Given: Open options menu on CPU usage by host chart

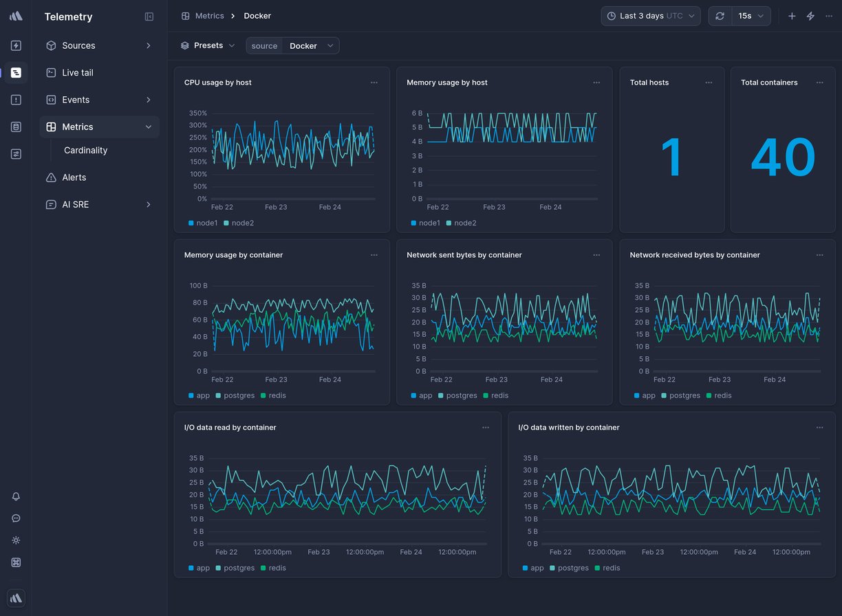Looking at the screenshot, I should click(374, 82).
